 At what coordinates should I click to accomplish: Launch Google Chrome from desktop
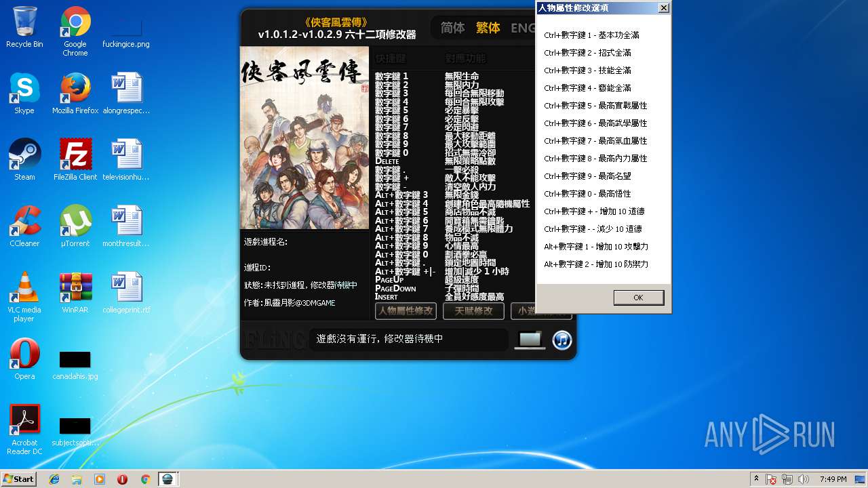pyautogui.click(x=75, y=31)
